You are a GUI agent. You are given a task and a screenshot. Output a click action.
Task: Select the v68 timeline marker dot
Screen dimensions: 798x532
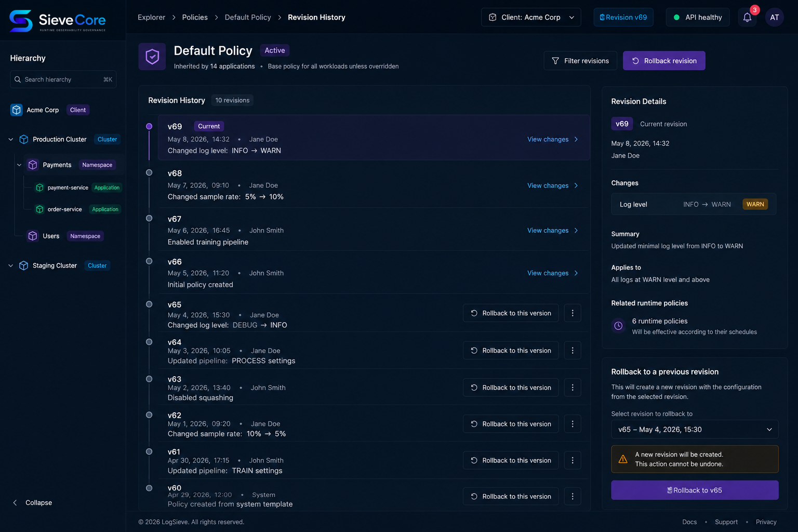(149, 172)
